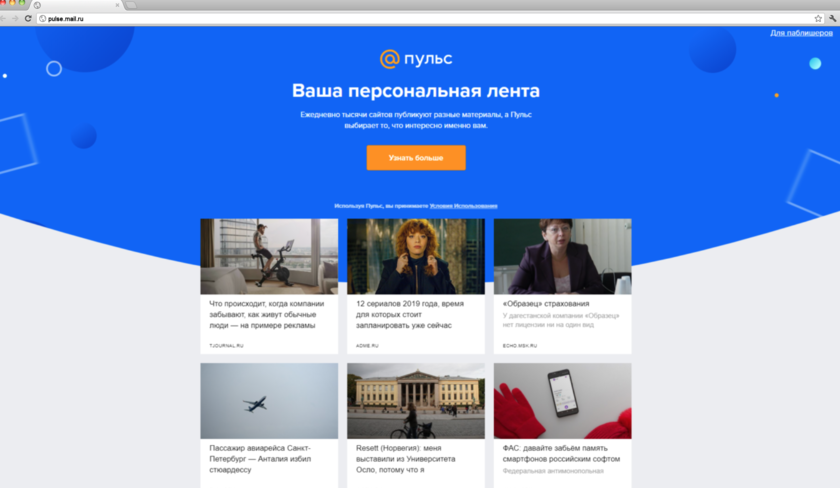The height and width of the screenshot is (488, 840).
Task: Open the exercise bike article thumbnail
Action: [269, 256]
